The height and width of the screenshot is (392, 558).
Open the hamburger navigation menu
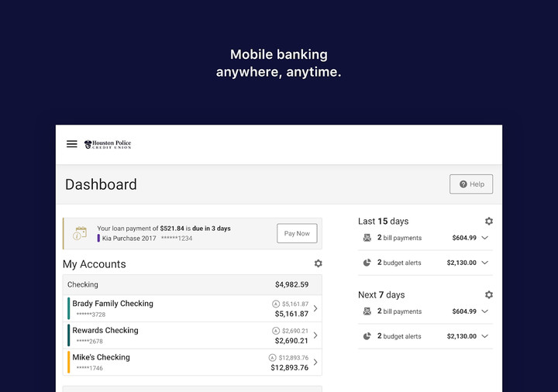pos(71,144)
